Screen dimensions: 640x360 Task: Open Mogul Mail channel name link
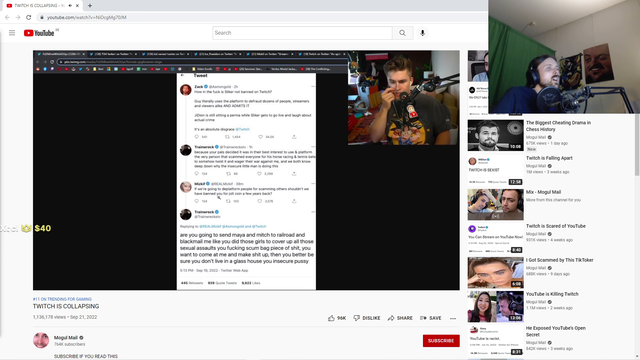(66, 338)
